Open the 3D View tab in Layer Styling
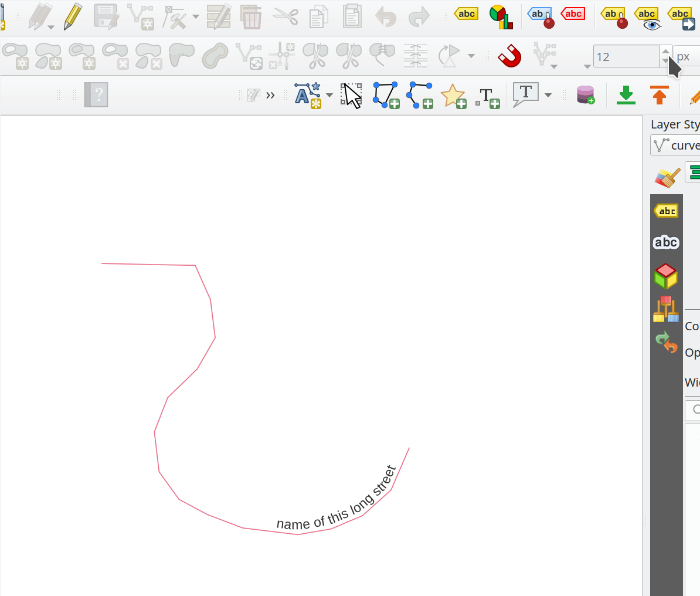 (x=667, y=276)
